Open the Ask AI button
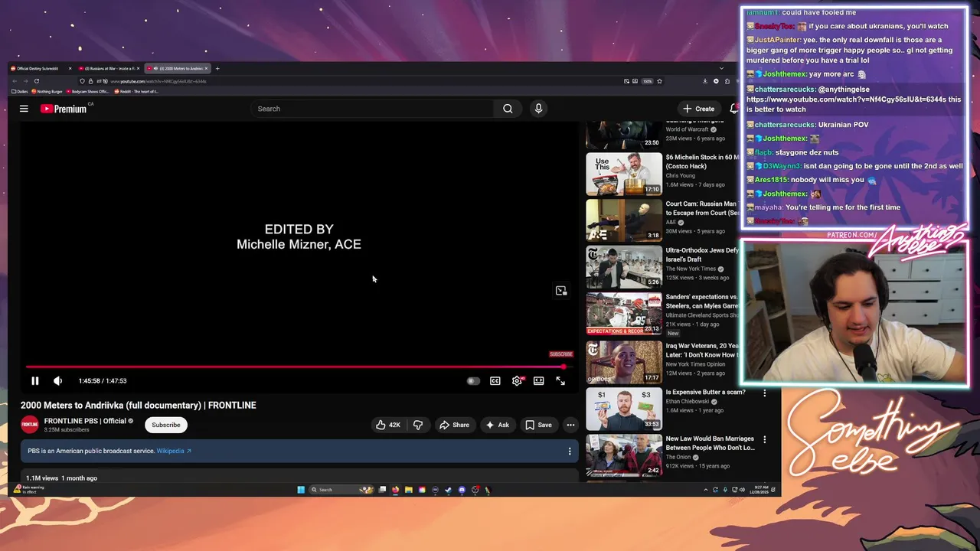Image resolution: width=980 pixels, height=551 pixels. 496,425
